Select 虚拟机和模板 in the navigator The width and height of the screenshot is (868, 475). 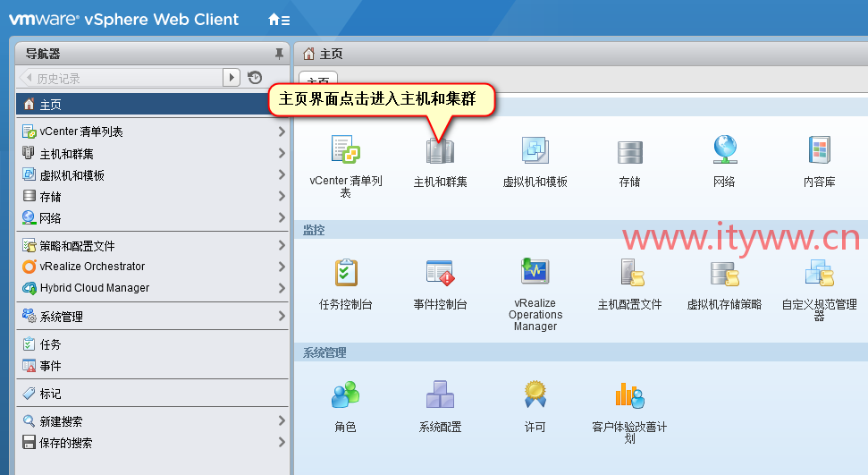(x=153, y=174)
